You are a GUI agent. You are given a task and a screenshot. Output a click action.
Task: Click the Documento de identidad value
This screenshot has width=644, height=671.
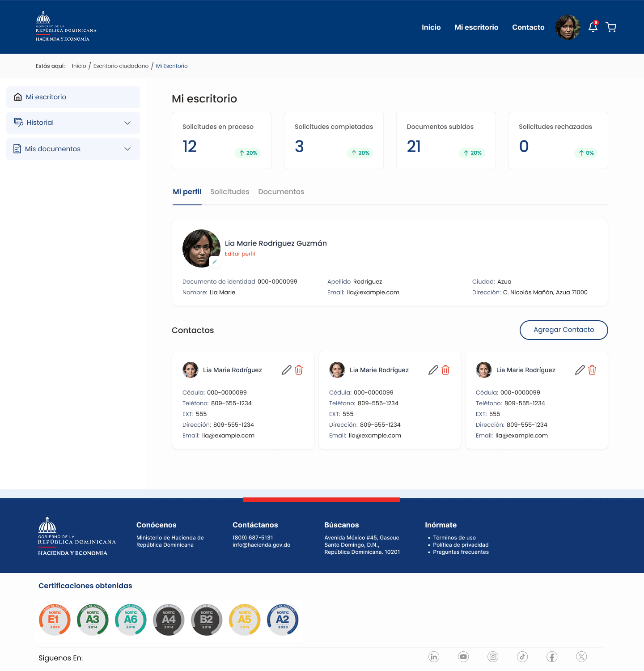coord(277,282)
